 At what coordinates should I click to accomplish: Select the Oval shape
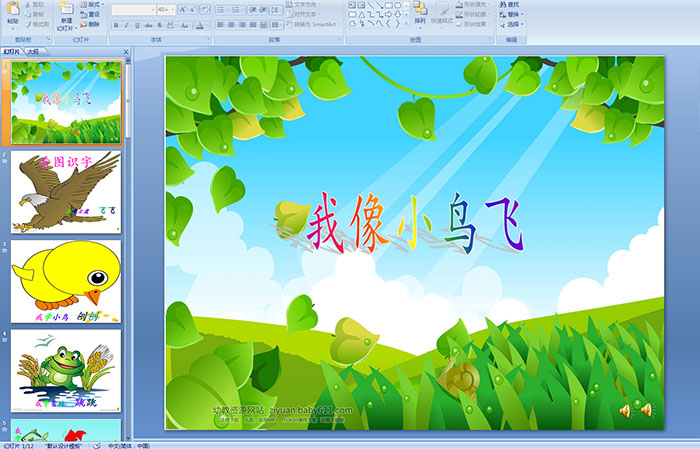click(397, 5)
